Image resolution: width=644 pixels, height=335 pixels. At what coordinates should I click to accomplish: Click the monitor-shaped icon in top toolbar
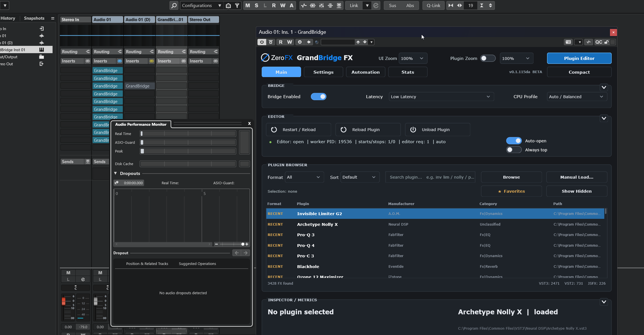339,5
